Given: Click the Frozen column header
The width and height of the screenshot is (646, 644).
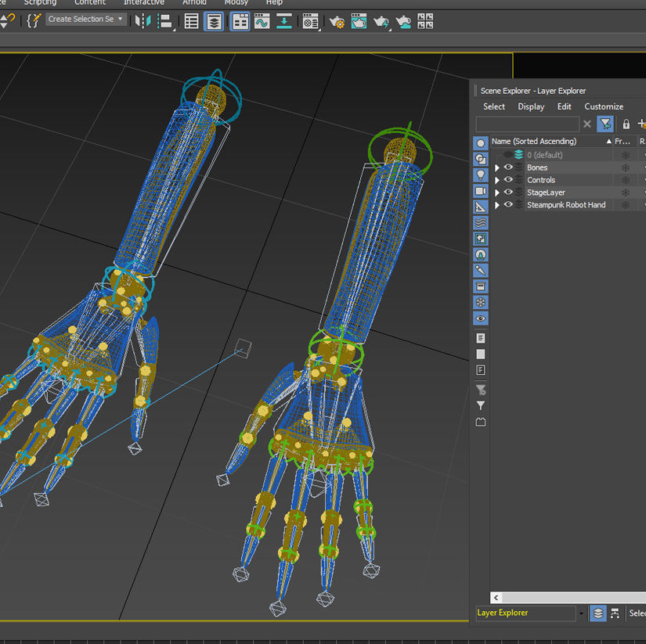Looking at the screenshot, I should [x=624, y=141].
